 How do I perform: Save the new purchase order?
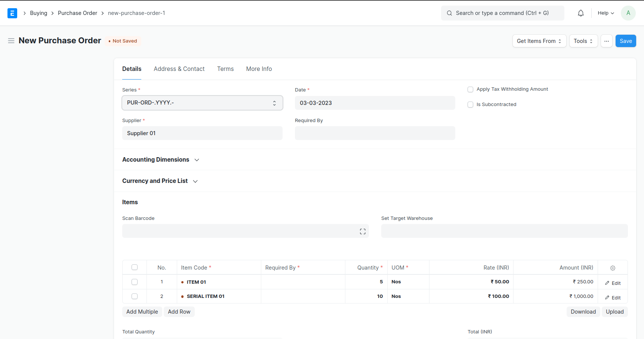click(x=625, y=41)
